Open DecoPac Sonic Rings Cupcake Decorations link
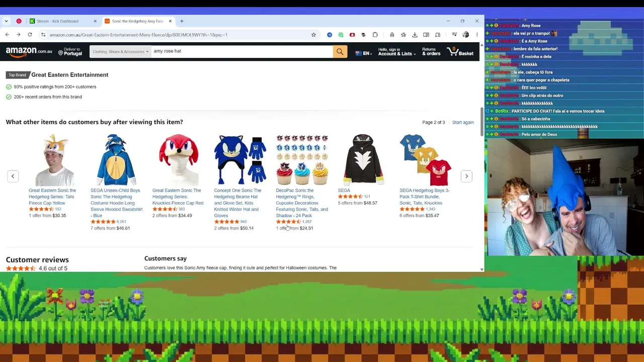The height and width of the screenshot is (362, 644). click(301, 203)
